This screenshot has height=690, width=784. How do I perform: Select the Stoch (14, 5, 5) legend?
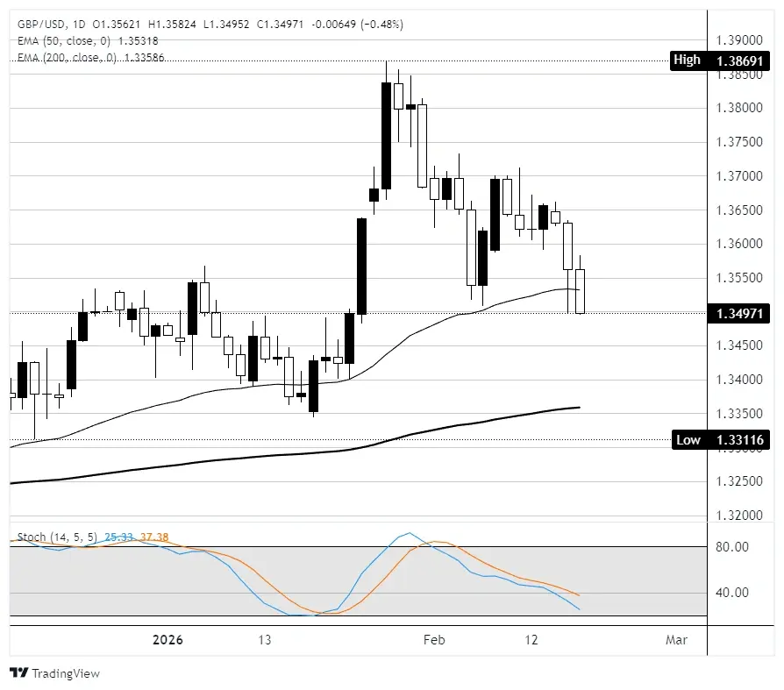pos(58,536)
